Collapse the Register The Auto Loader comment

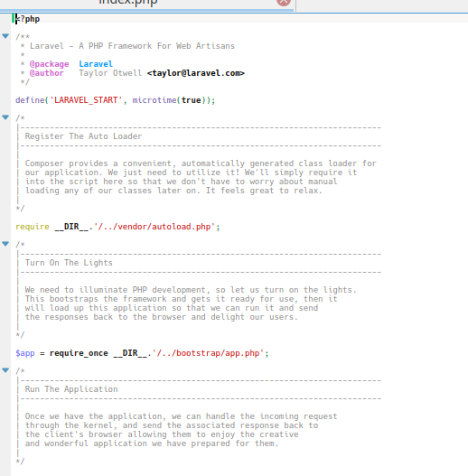[x=5, y=117]
